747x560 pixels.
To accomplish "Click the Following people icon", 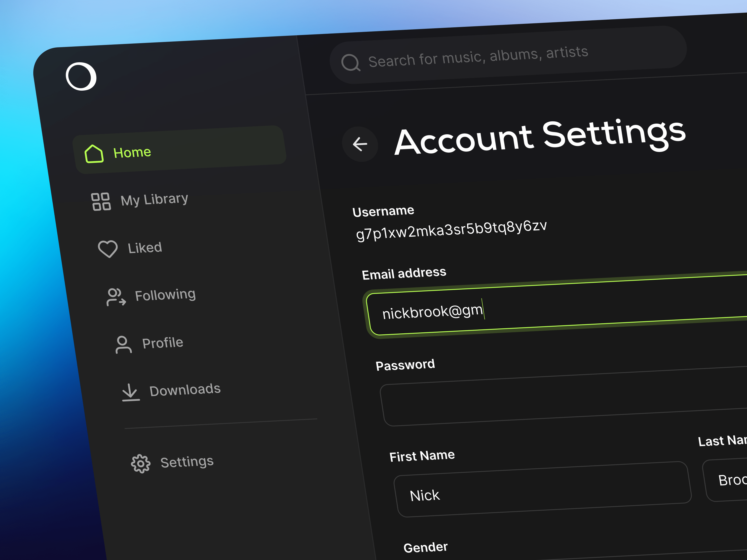I will [x=116, y=297].
